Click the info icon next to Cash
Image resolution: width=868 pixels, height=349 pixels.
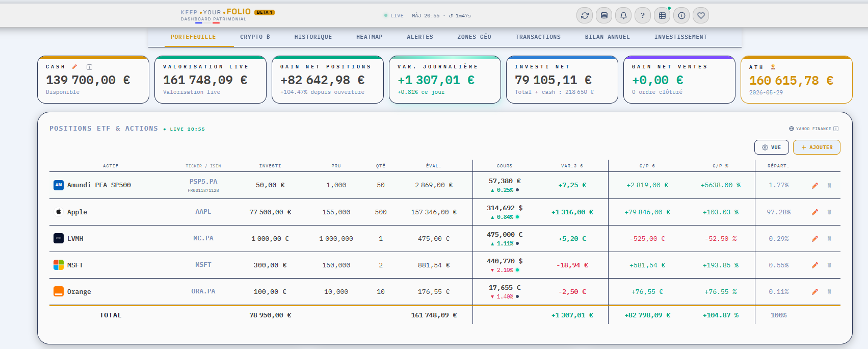tap(90, 67)
